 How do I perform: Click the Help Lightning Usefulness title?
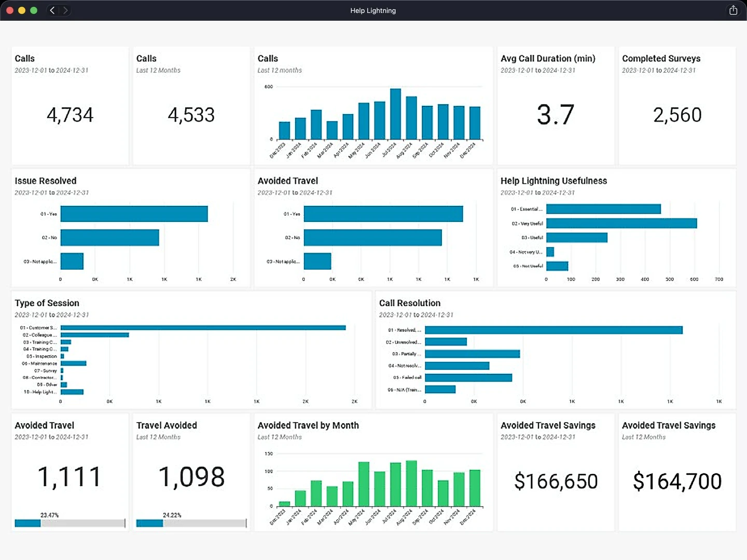(554, 180)
